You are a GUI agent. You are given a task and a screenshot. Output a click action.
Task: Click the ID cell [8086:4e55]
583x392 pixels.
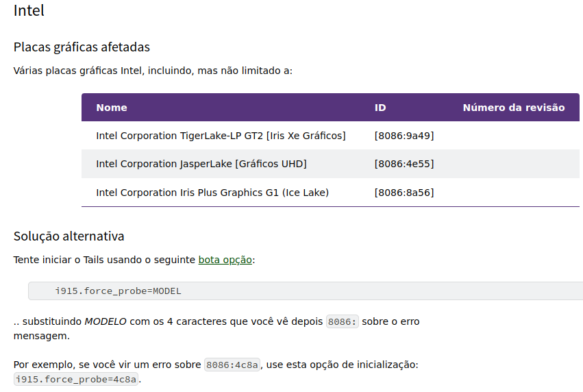click(404, 164)
